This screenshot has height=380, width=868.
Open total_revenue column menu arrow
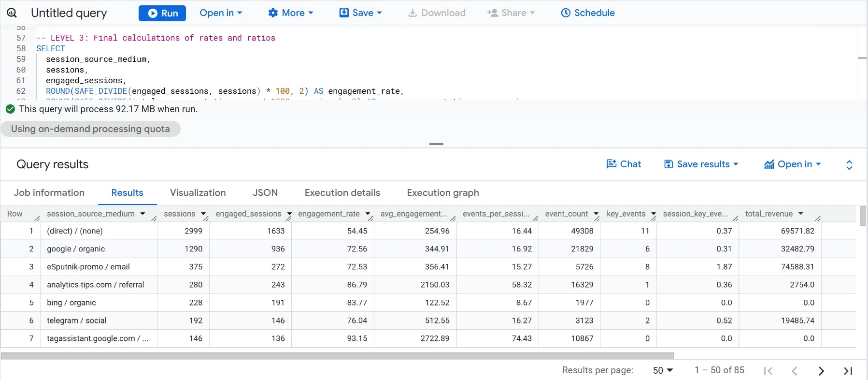pos(800,214)
